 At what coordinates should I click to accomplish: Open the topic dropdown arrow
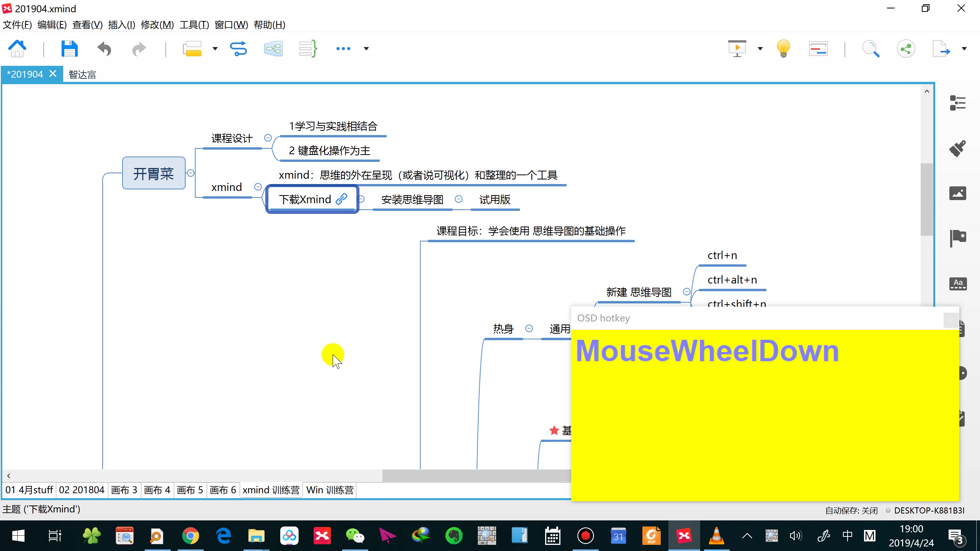215,49
